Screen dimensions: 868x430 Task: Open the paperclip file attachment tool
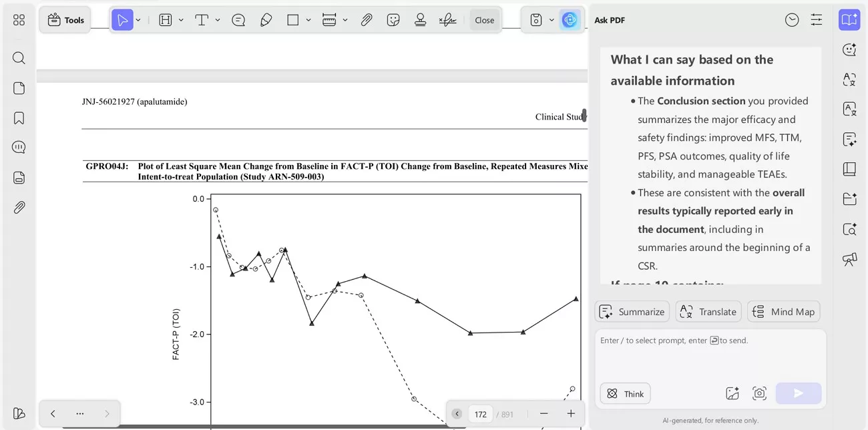pyautogui.click(x=367, y=19)
